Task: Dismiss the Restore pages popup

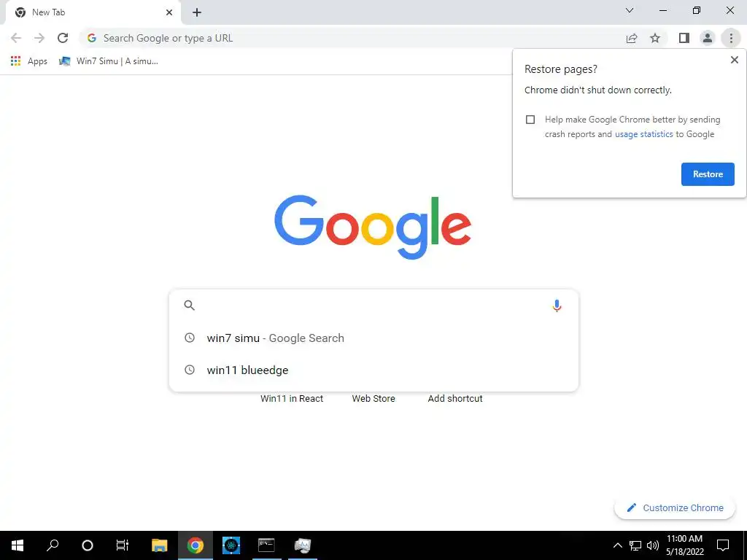Action: (x=734, y=60)
